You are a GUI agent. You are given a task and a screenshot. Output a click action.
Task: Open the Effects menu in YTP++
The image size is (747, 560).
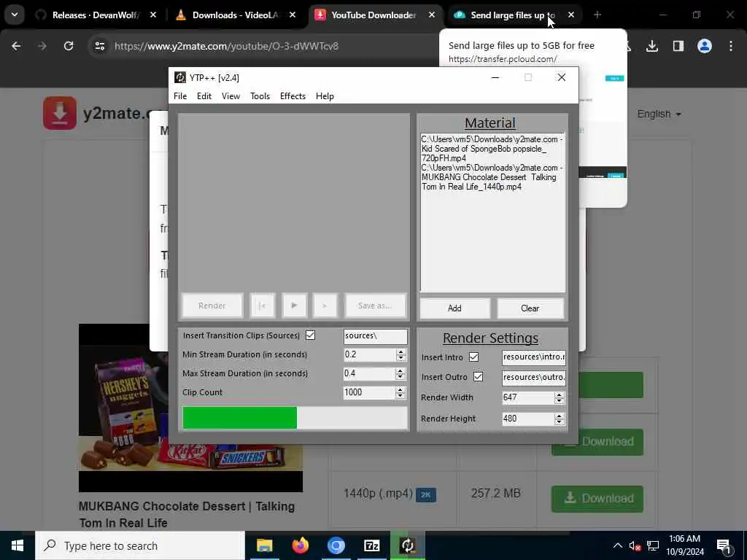293,96
